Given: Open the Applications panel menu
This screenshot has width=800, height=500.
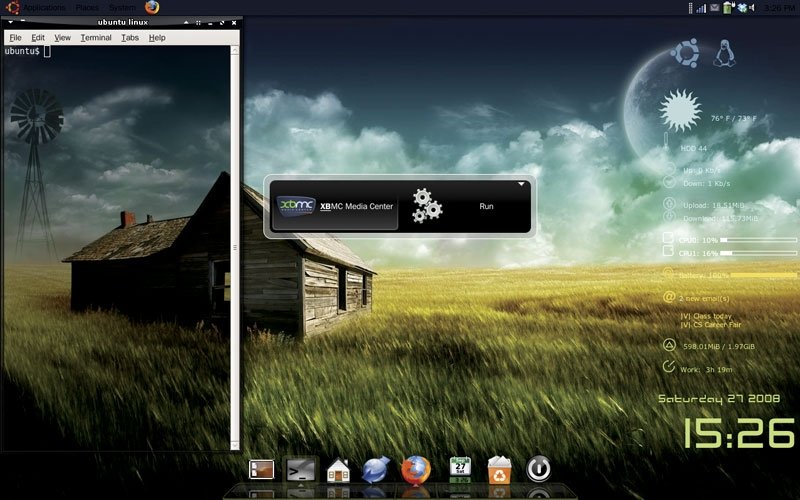Looking at the screenshot, I should [44, 8].
